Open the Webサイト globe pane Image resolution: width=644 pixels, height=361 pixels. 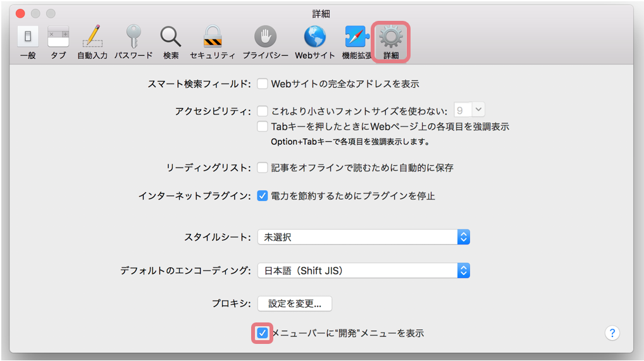pyautogui.click(x=315, y=42)
